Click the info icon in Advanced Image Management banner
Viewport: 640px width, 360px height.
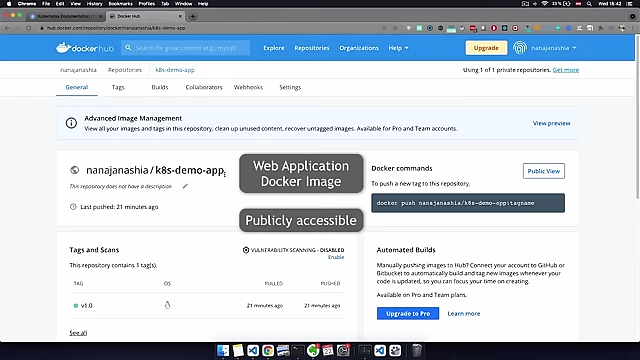(x=71, y=123)
